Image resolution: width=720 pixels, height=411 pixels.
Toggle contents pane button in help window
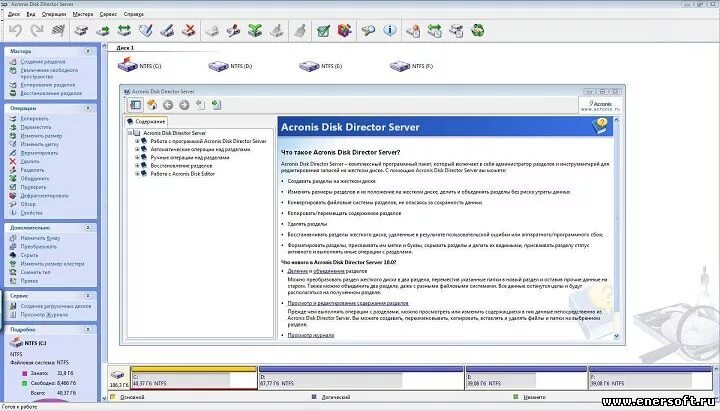(x=135, y=105)
